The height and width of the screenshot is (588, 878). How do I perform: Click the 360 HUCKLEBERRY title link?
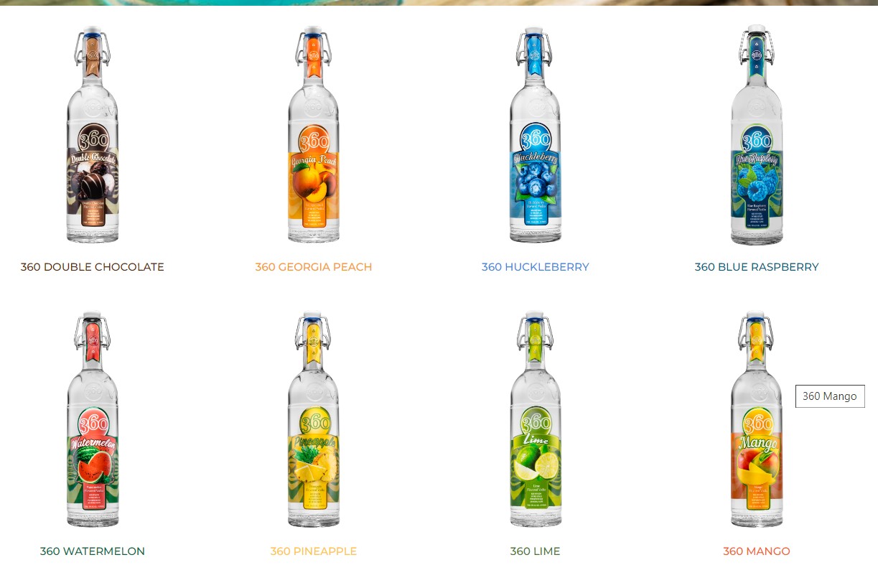535,267
